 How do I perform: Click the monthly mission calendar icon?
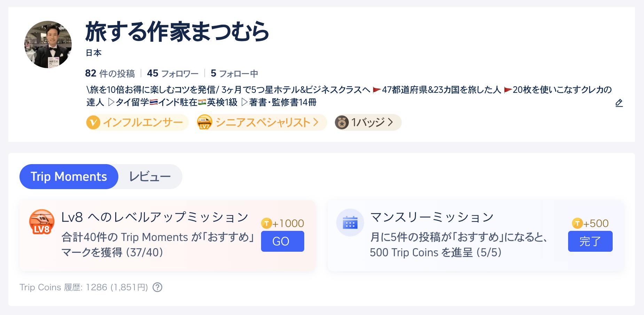pyautogui.click(x=350, y=223)
